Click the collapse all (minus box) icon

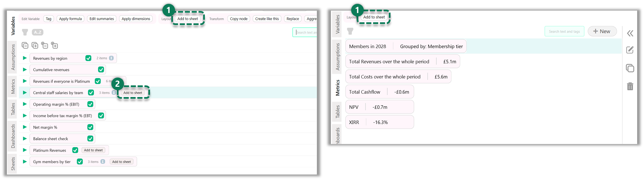coord(25,45)
